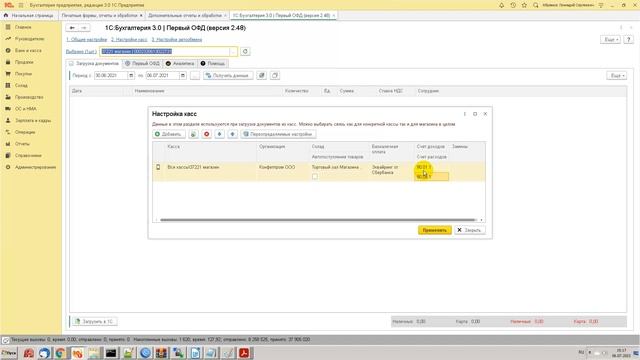This screenshot has width=640, height=360.
Task: Open the 1. Общие настройки link
Action: coord(87,40)
